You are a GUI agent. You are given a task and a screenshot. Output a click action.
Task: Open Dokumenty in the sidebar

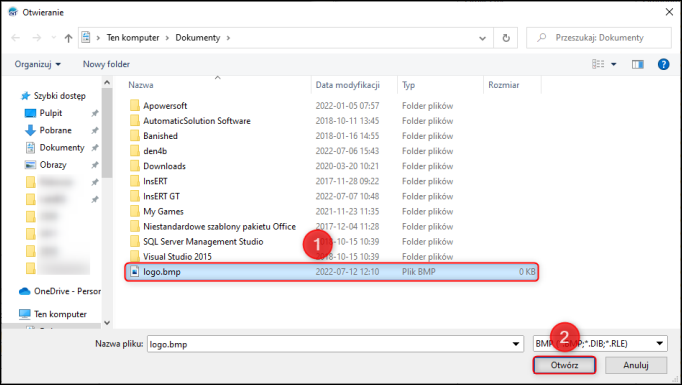(x=62, y=148)
